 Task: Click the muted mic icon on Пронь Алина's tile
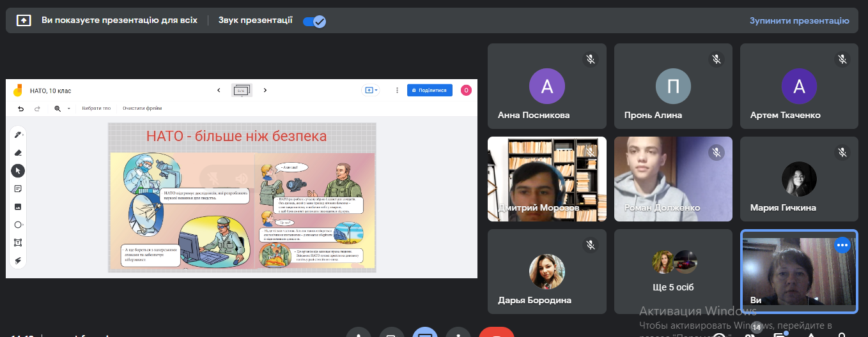click(717, 59)
